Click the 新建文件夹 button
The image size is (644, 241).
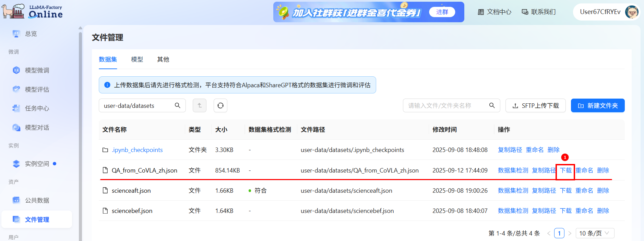597,105
